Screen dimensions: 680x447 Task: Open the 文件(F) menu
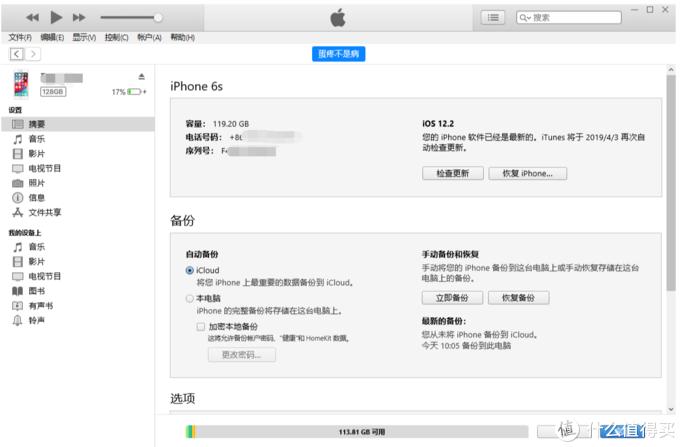20,37
